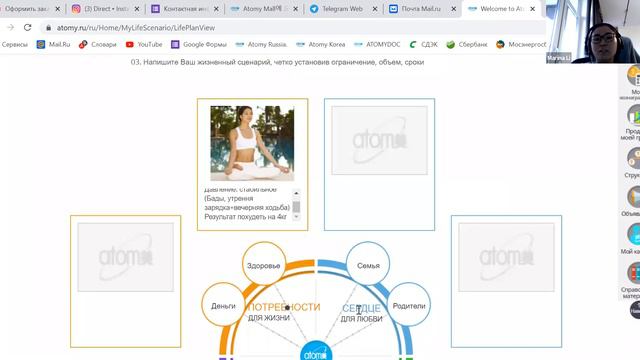This screenshot has height=360, width=640.
Task: Click the placeholder image above Семья circle
Action: click(x=380, y=140)
